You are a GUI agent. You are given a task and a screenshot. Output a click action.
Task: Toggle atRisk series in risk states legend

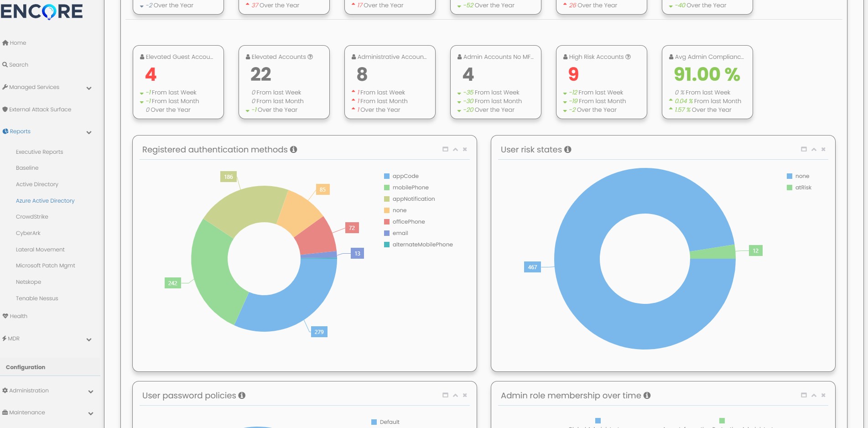coord(803,188)
